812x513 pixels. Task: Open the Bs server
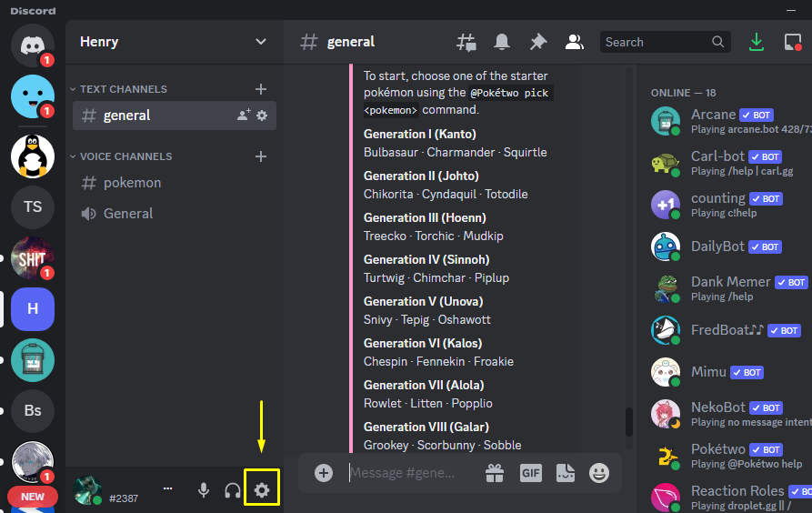click(x=33, y=411)
